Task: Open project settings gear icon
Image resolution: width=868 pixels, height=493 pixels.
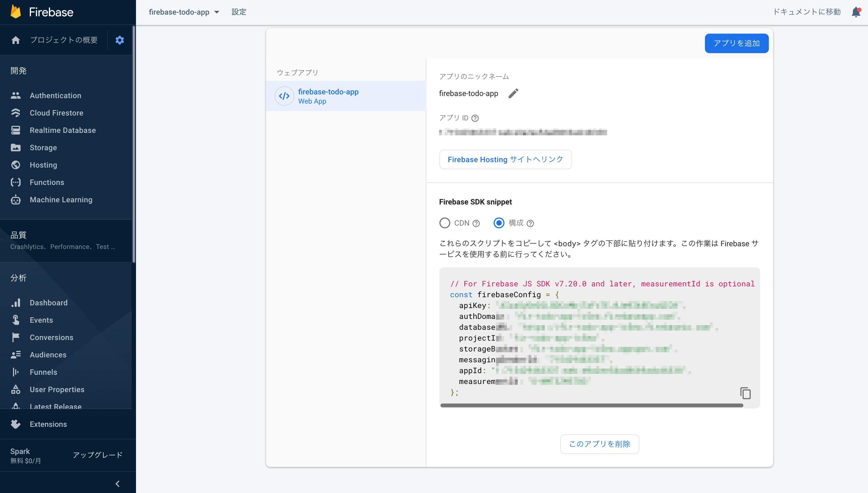Action: coord(120,40)
